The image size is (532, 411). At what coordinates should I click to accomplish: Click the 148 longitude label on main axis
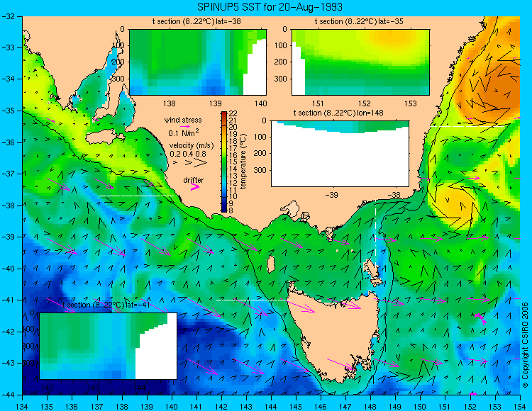(370, 407)
